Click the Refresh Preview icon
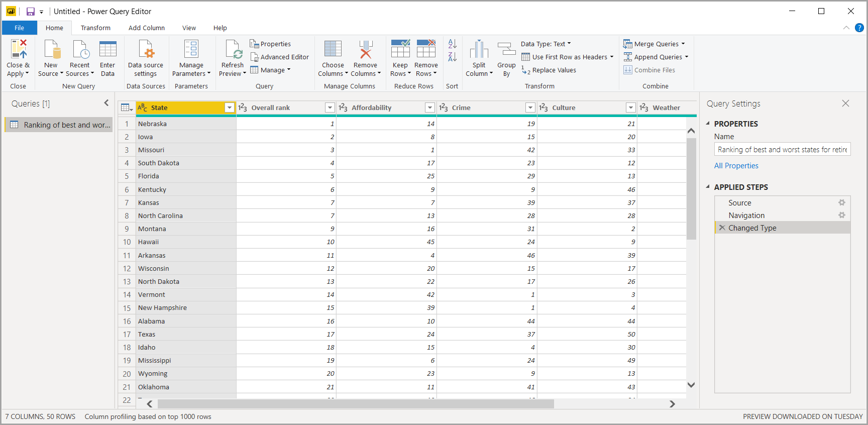 click(x=233, y=49)
